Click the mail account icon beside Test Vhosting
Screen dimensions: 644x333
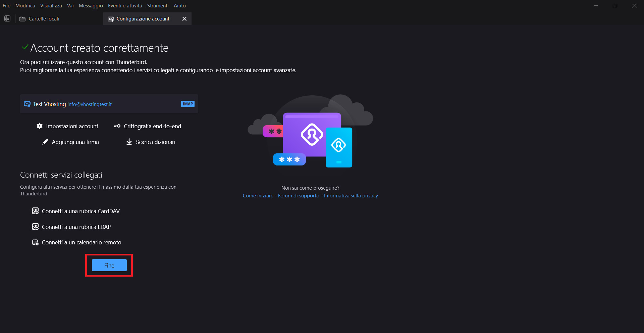(x=27, y=104)
